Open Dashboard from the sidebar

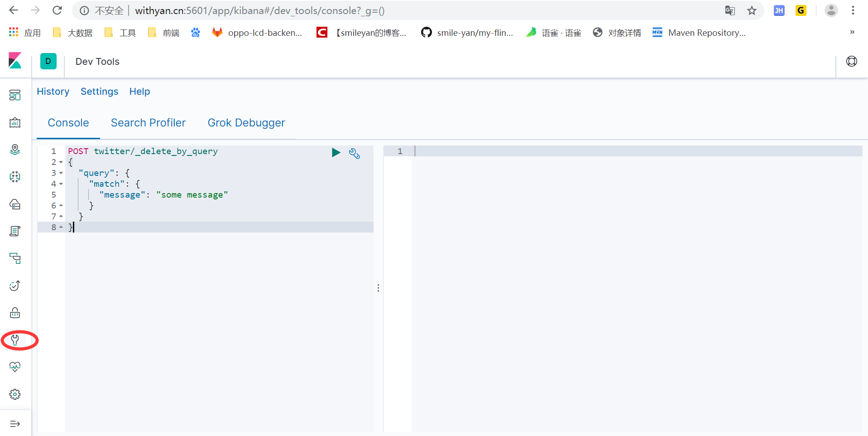coord(15,95)
